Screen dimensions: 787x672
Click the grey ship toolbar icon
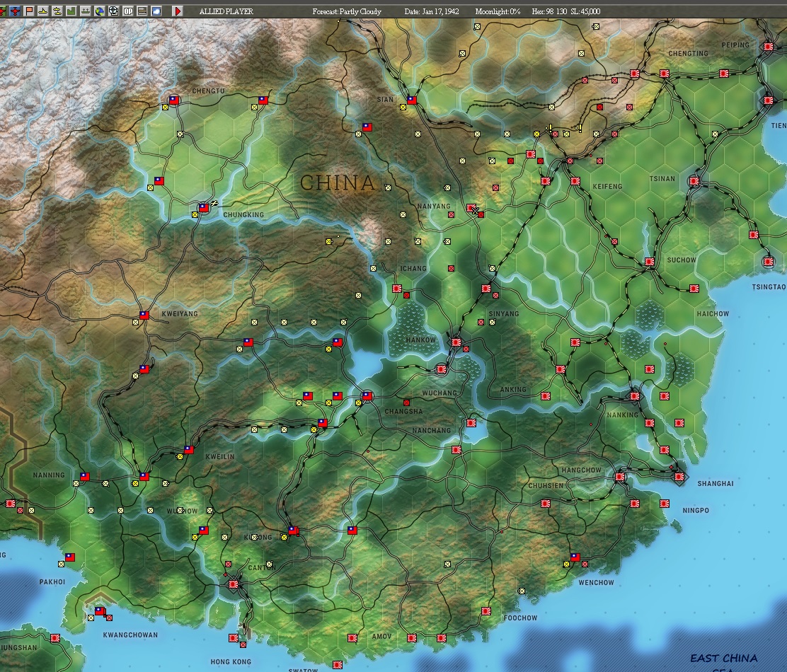[x=86, y=11]
